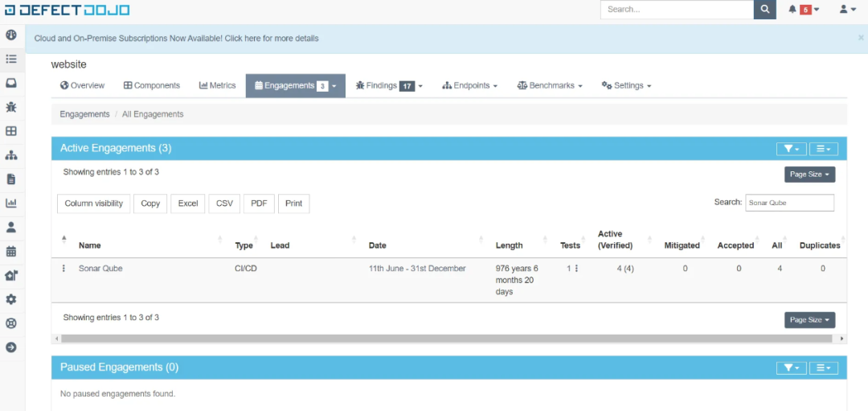The image size is (868, 411).
Task: Sort by the Duplicates column header
Action: (x=820, y=245)
